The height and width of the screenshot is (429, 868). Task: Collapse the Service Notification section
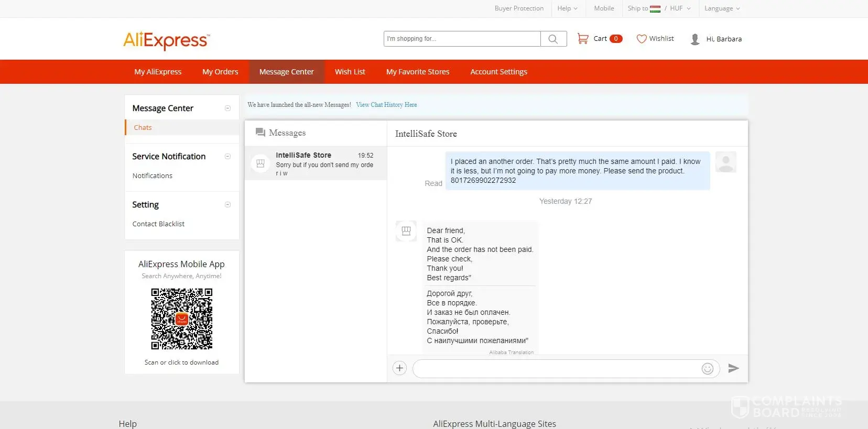point(227,157)
